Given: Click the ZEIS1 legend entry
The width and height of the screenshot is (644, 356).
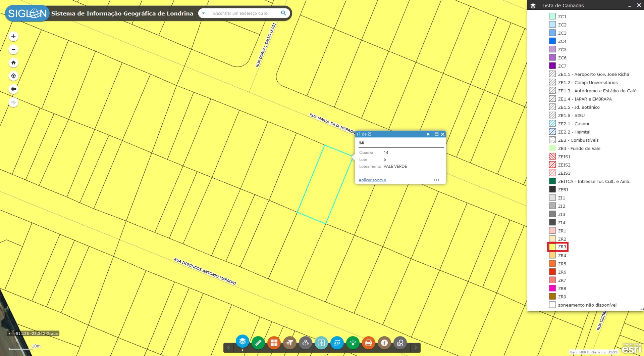Looking at the screenshot, I should coord(564,157).
